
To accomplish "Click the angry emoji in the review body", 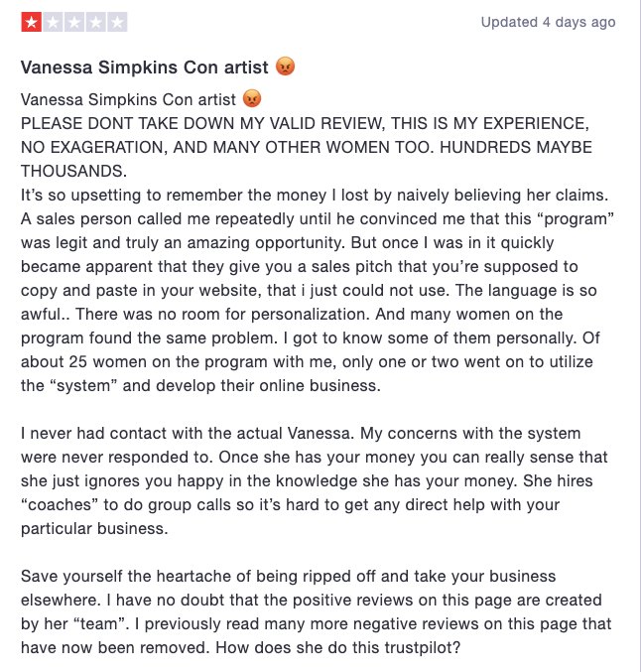I will click(x=252, y=99).
